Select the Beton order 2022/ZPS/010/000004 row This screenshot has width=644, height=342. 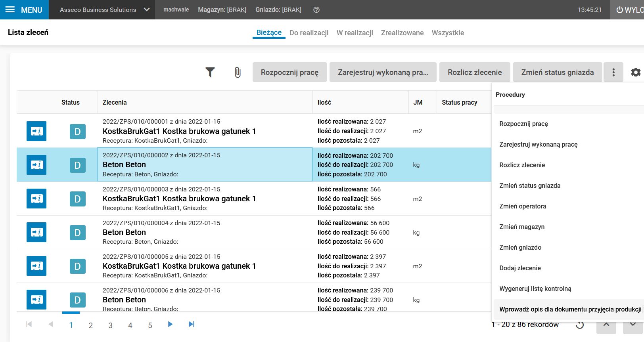click(x=205, y=232)
